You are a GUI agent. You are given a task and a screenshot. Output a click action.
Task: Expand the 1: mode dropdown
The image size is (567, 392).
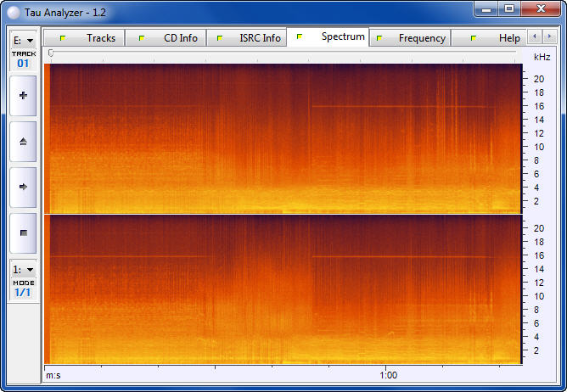click(x=23, y=269)
